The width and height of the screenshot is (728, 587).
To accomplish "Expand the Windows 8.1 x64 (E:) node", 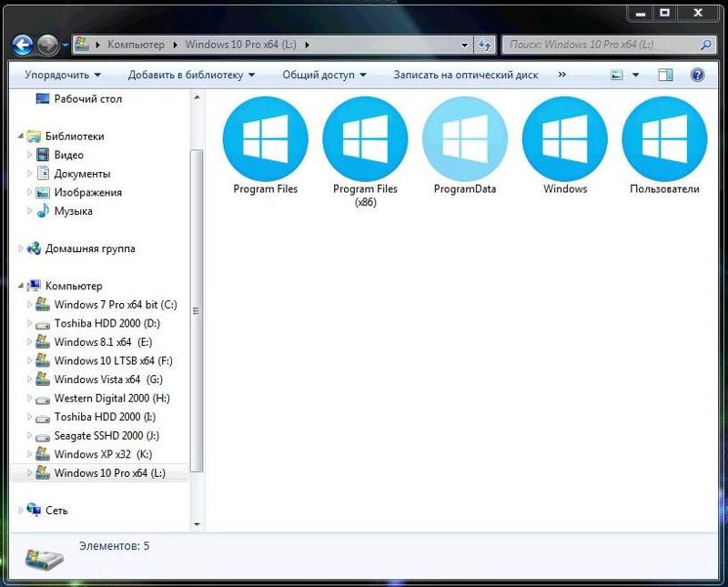I will pos(30,342).
